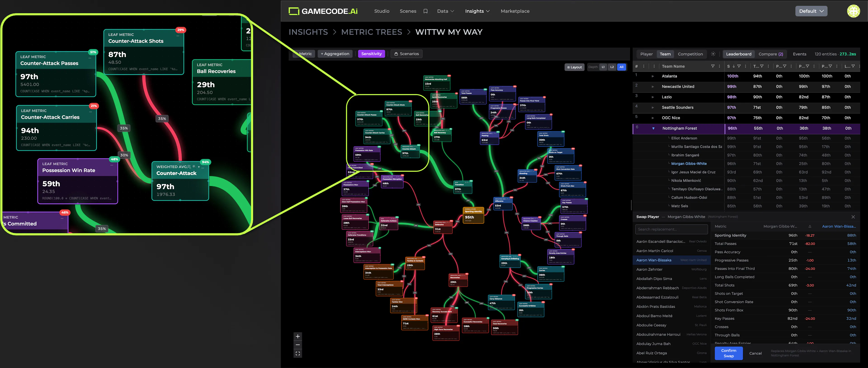Open the user avatar at top right
The width and height of the screenshot is (868, 368).
click(x=853, y=11)
